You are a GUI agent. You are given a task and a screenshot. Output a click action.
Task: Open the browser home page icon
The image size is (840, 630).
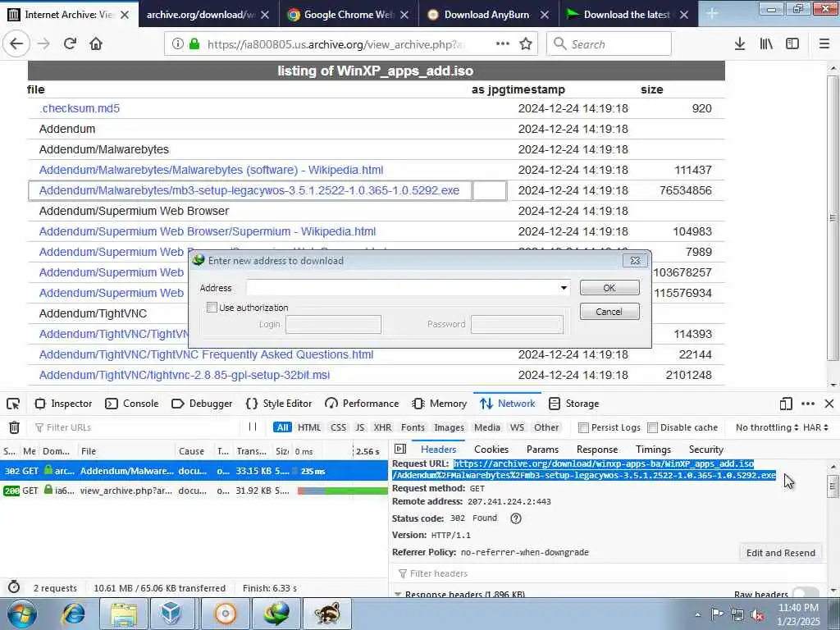point(96,44)
